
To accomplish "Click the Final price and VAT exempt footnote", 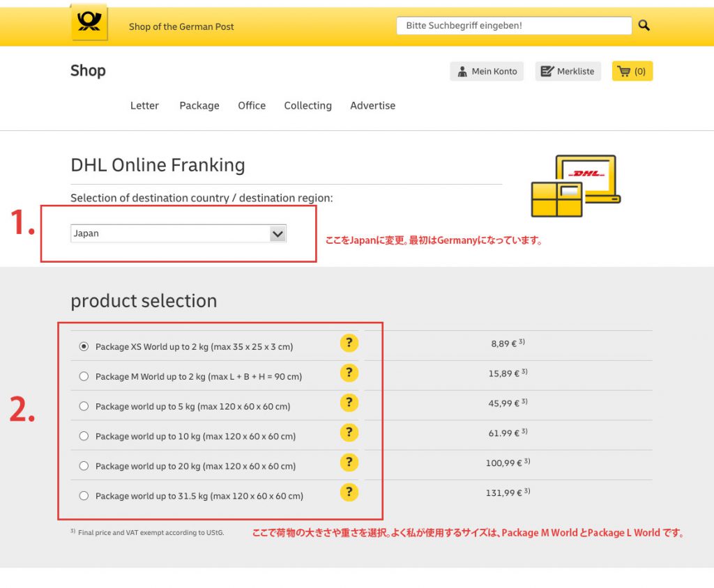I will pyautogui.click(x=147, y=532).
